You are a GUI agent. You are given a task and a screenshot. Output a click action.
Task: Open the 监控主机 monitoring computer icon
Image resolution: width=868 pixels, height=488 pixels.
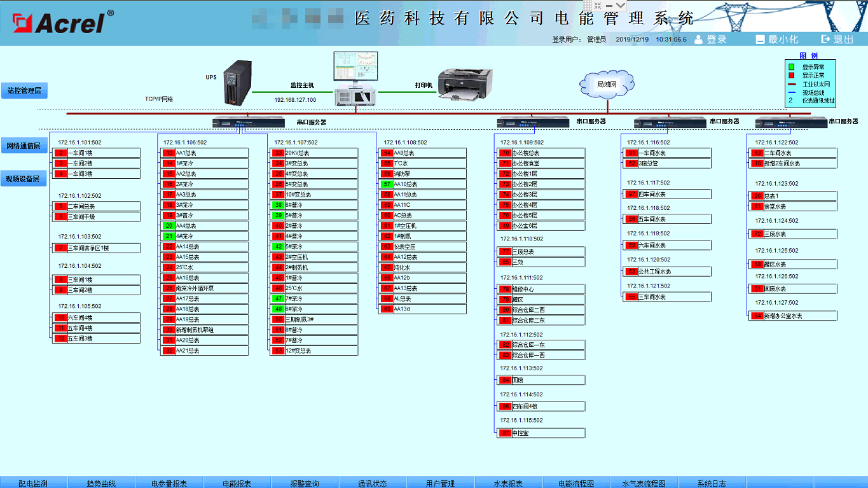357,79
